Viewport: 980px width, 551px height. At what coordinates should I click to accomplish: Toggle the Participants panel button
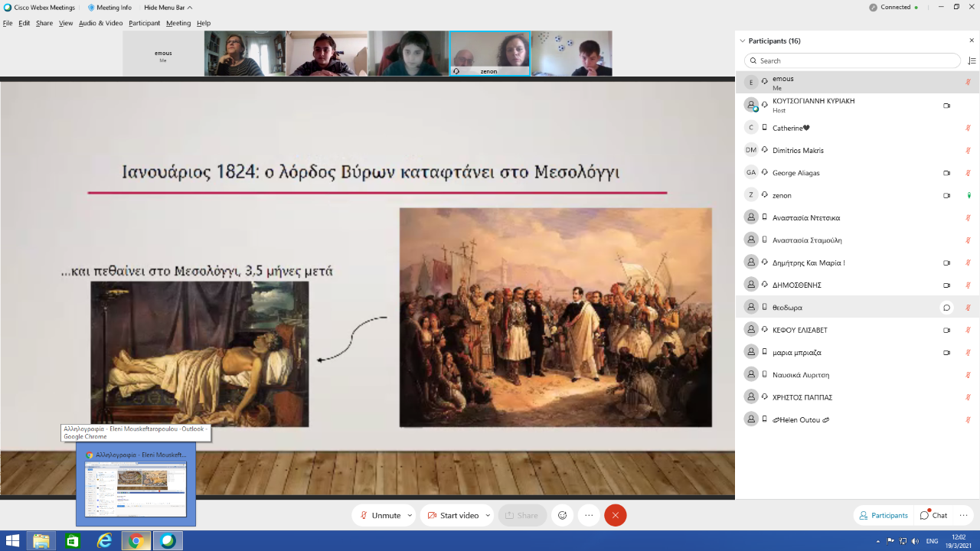[x=884, y=515]
